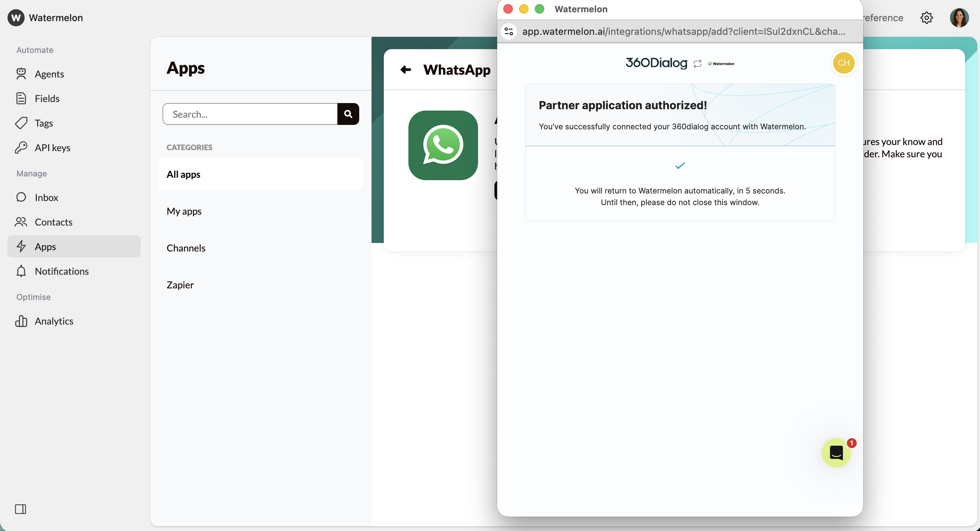Switch to the My apps category
This screenshot has width=980, height=531.
coord(184,211)
